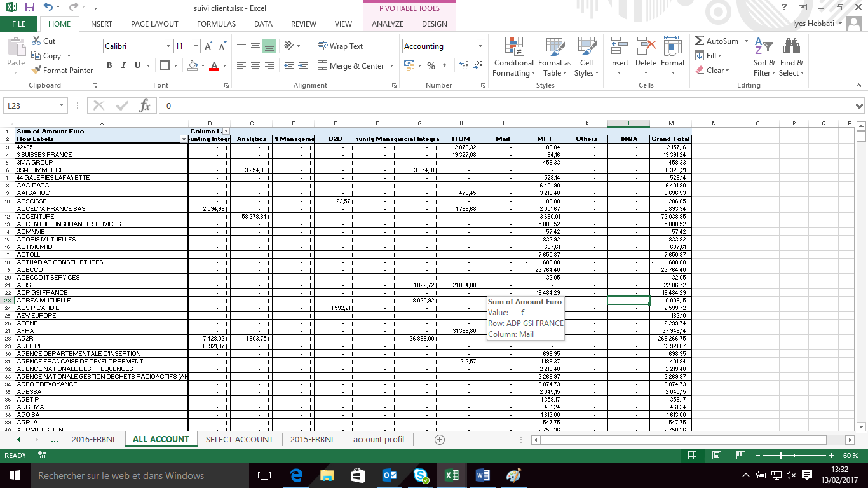Add a new sheet with the plus button

pos(439,440)
